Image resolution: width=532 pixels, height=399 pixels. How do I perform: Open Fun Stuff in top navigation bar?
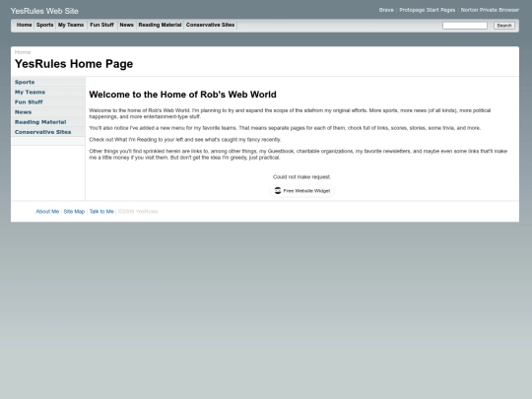click(101, 25)
